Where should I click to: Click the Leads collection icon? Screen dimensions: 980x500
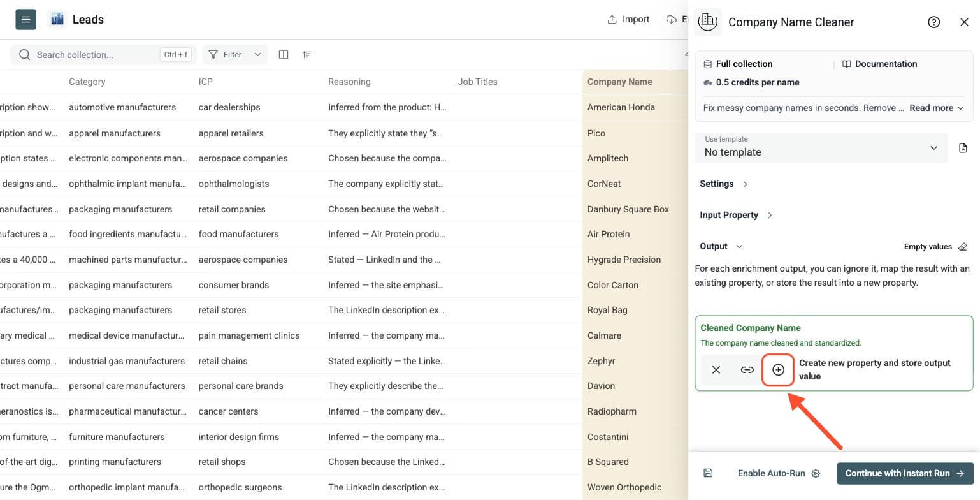[x=57, y=20]
